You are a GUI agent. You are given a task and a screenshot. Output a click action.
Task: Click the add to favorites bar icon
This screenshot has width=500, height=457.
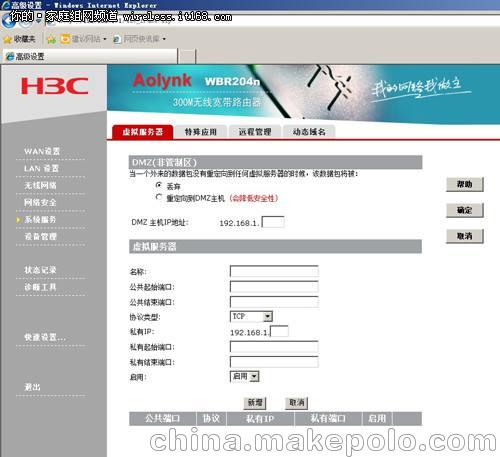coord(51,39)
